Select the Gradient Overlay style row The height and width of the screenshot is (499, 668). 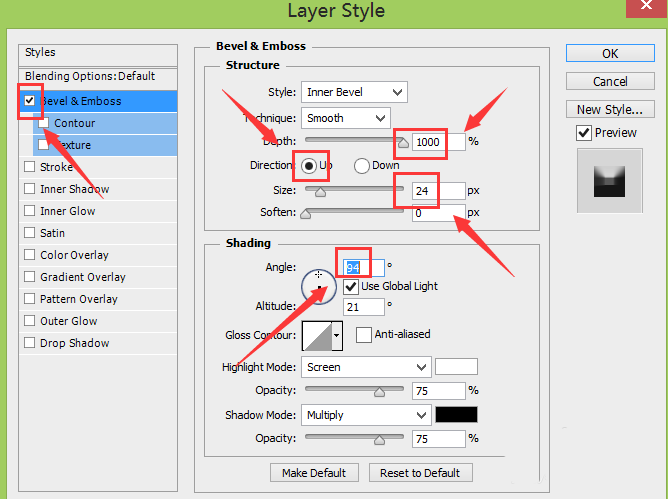pos(98,277)
